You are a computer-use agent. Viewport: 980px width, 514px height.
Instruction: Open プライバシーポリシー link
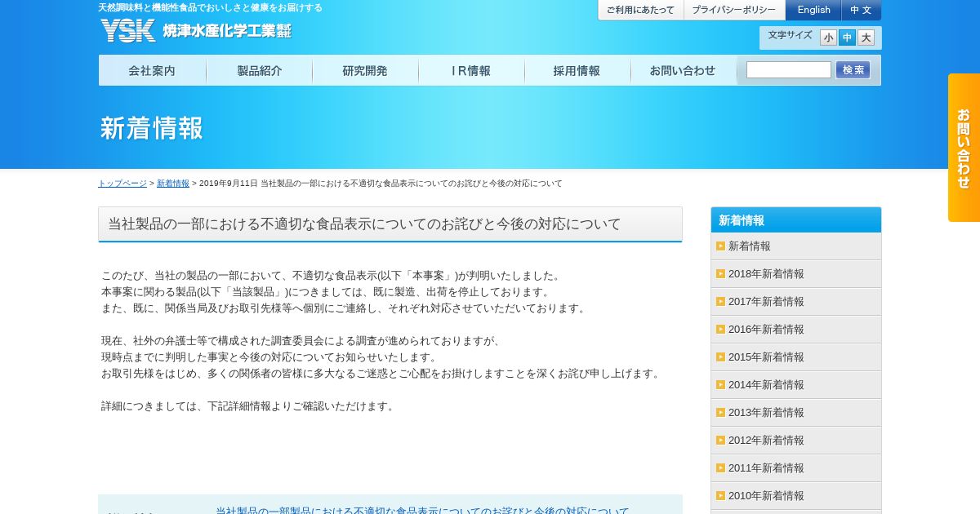(x=733, y=10)
